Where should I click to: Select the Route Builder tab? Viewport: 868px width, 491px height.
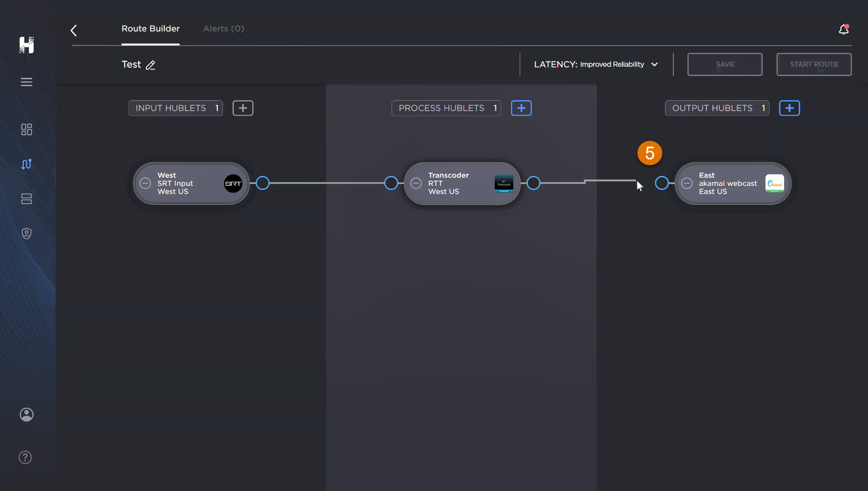click(150, 28)
